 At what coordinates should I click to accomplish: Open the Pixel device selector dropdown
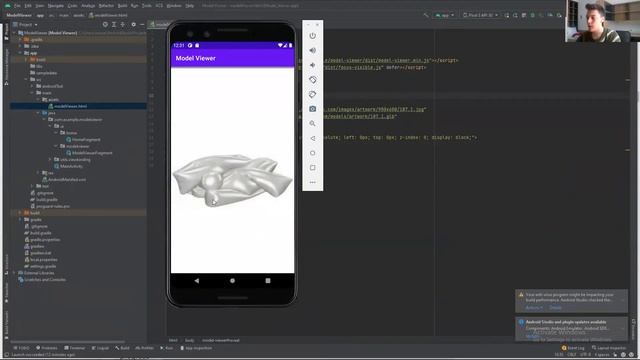click(480, 15)
